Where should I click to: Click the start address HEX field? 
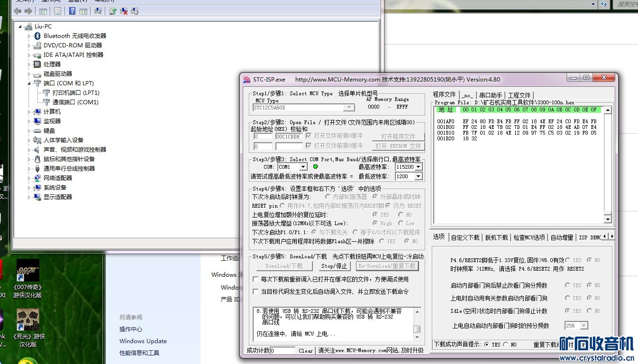263,136
